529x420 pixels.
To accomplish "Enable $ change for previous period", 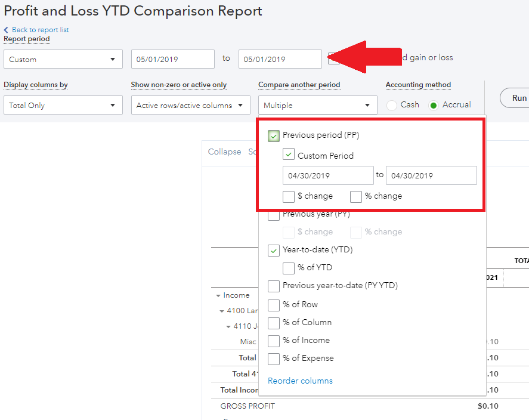I will tap(289, 196).
